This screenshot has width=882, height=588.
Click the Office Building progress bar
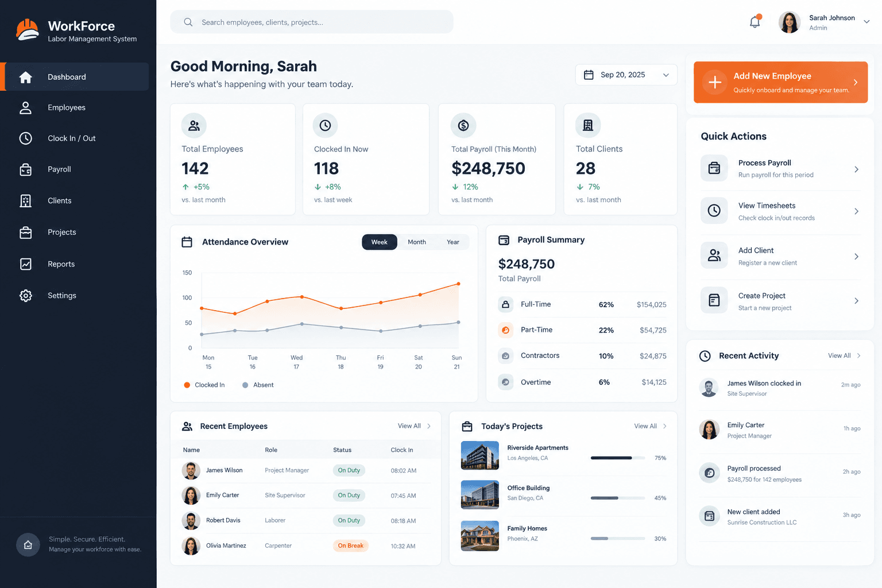point(617,498)
